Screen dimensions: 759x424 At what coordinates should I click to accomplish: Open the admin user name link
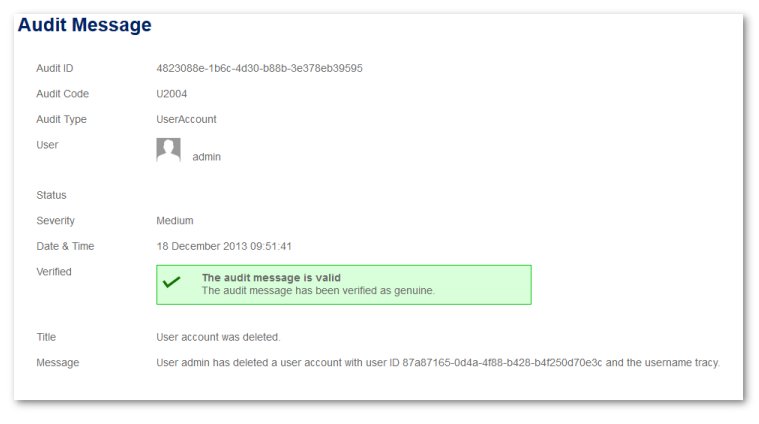point(207,157)
